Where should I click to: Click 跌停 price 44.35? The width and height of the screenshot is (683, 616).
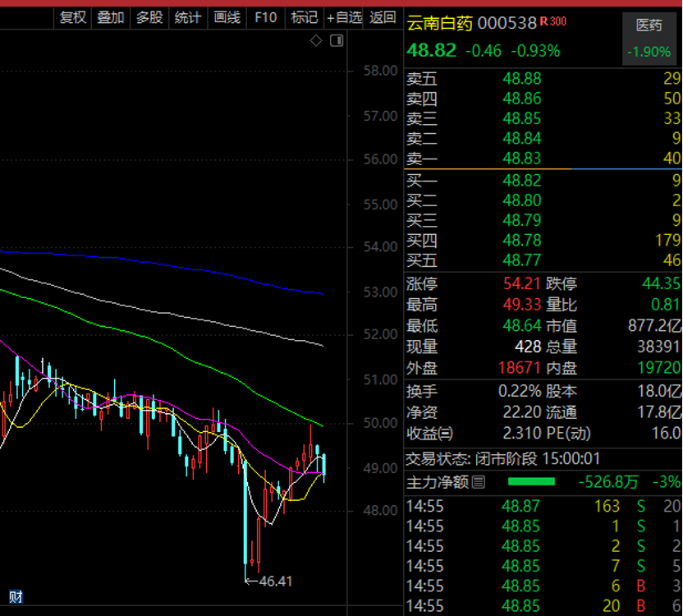pyautogui.click(x=661, y=284)
